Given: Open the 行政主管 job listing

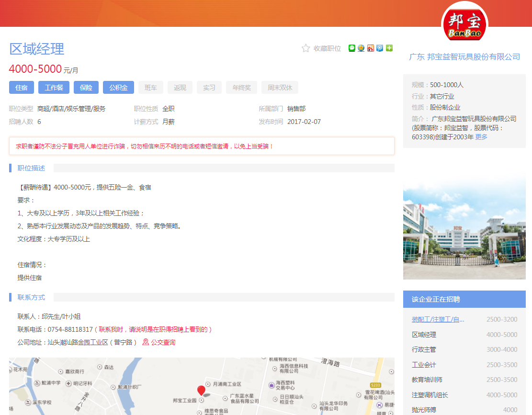Looking at the screenshot, I should [424, 349].
